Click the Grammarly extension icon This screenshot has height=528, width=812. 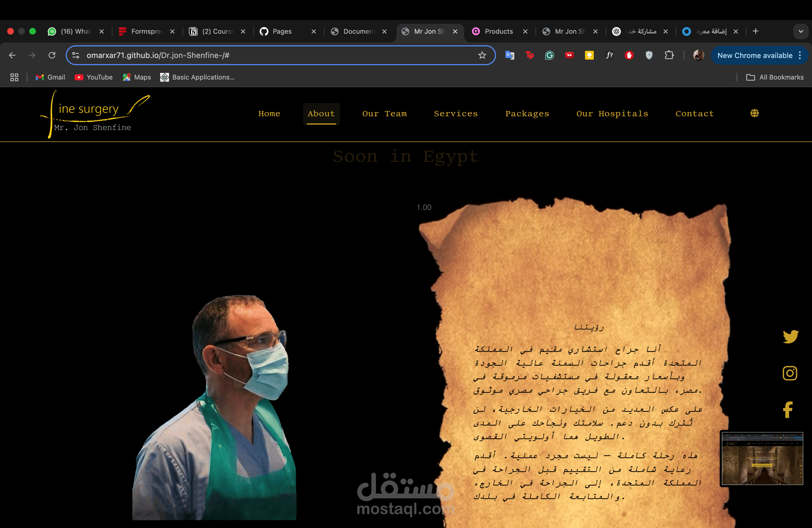tap(549, 55)
